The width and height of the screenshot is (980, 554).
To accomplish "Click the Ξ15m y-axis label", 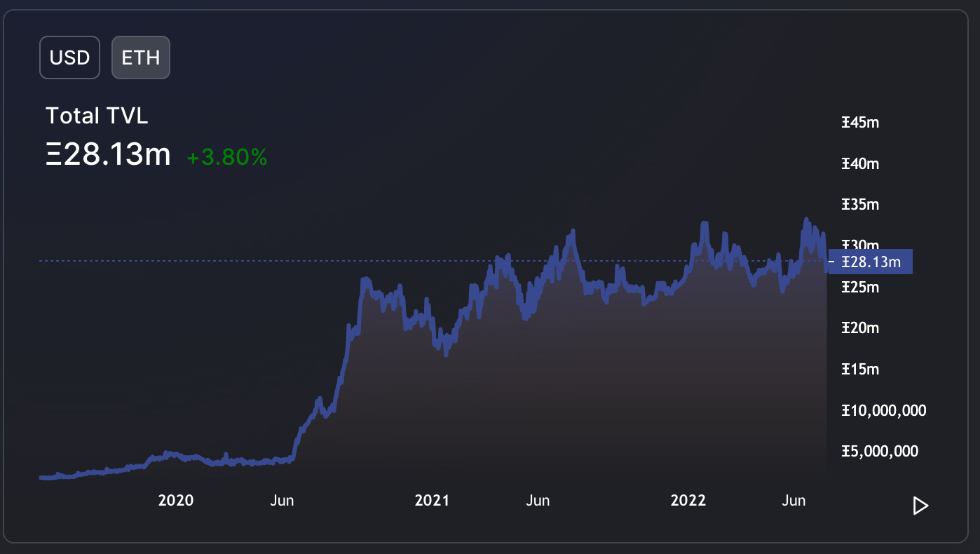I will pos(860,369).
